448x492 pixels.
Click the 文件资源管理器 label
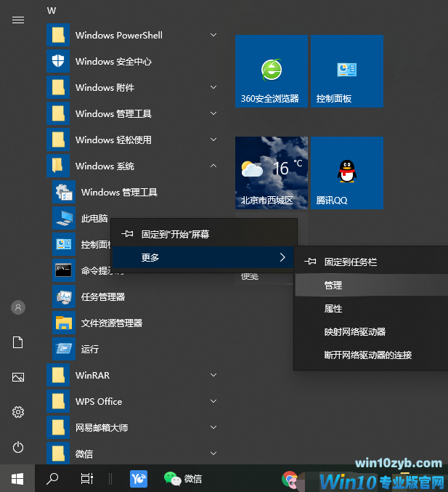tap(112, 323)
